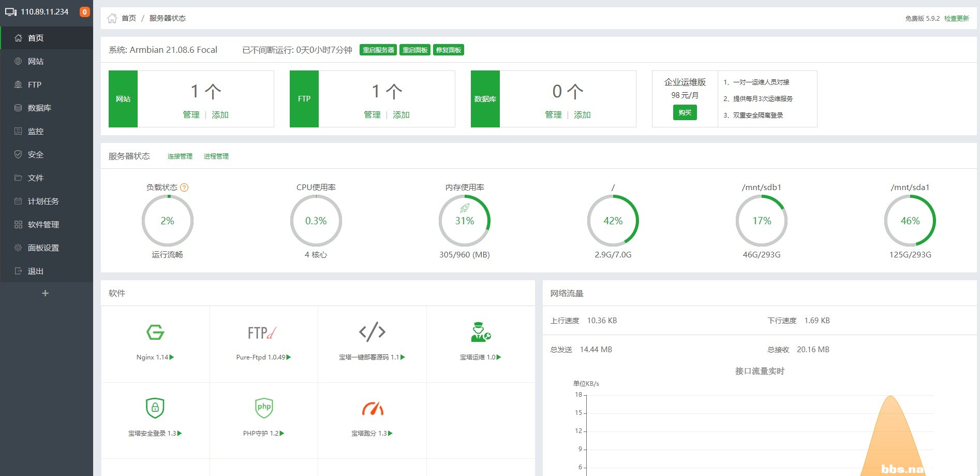This screenshot has width=980, height=476.
Task: Click the green 网站 tile
Action: pos(123,99)
